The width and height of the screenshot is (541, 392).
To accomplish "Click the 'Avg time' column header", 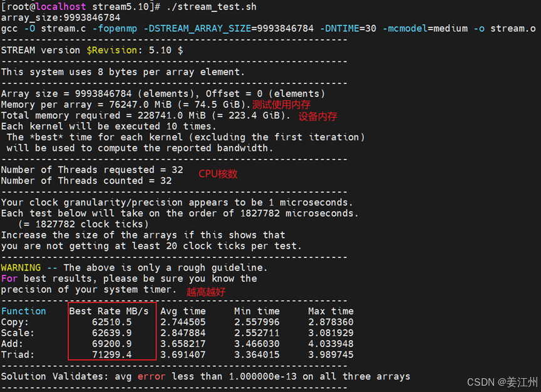I will (x=183, y=311).
